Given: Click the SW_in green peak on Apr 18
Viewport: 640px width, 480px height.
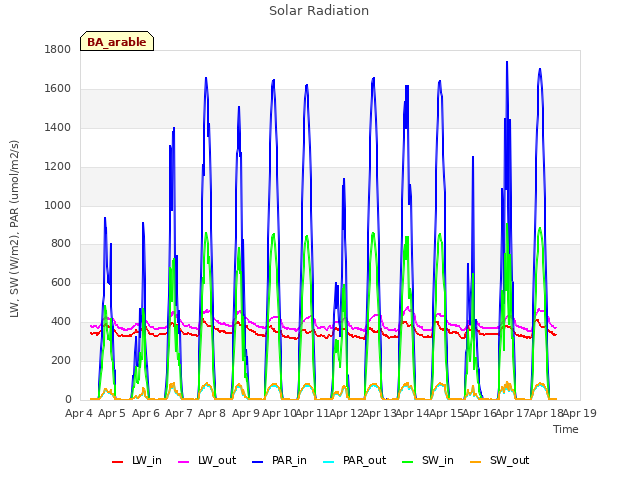Looking at the screenshot, I should [x=540, y=229].
